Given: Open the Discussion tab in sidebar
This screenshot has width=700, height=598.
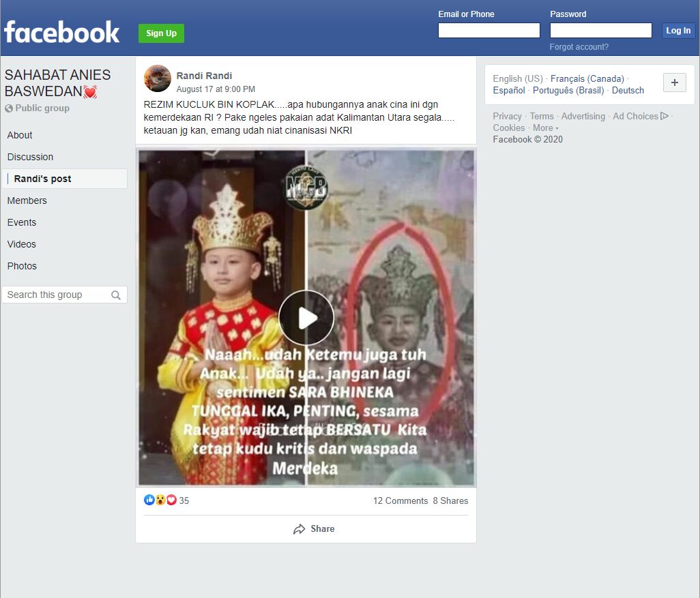Looking at the screenshot, I should [x=30, y=157].
